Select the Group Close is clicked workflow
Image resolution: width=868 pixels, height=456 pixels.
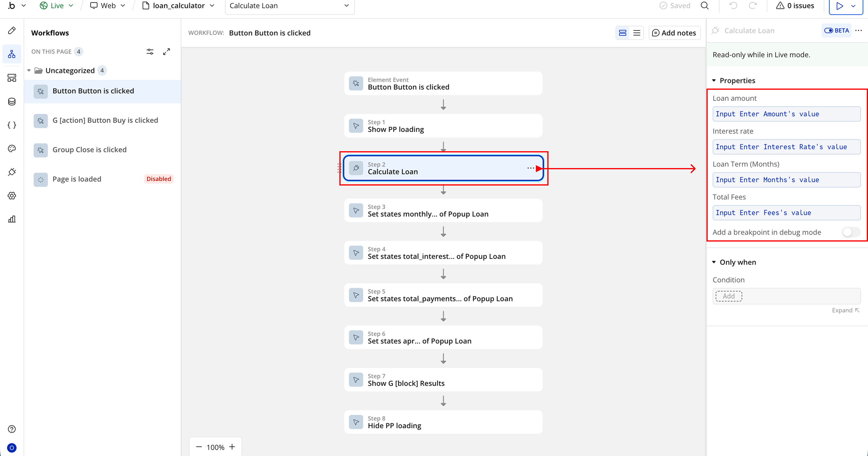90,149
